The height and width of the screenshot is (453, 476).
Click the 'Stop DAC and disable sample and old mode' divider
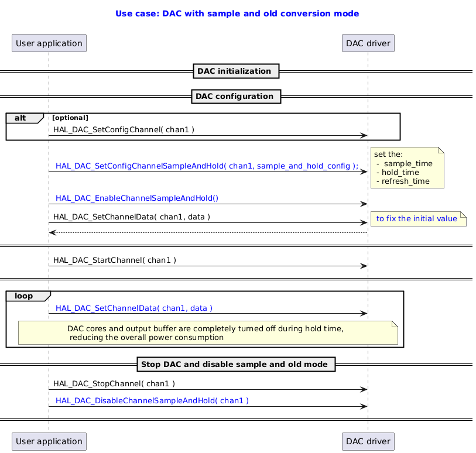pos(236,364)
